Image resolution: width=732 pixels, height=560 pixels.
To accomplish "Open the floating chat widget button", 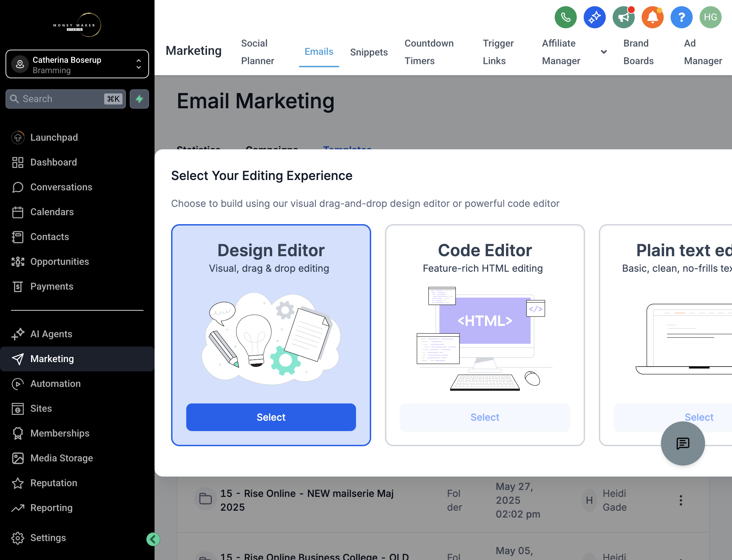I will (683, 443).
